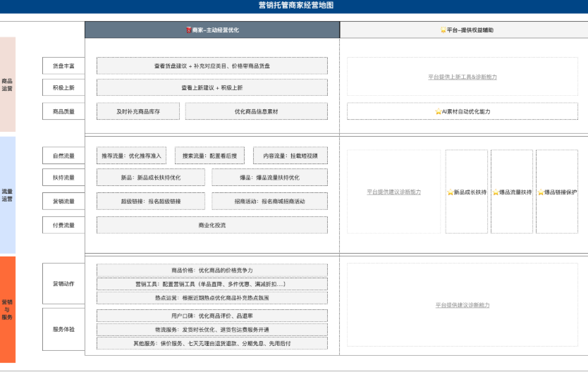Image resolution: width=588 pixels, height=372 pixels.
Task: Select the 流量运营 category block
Action: point(8,195)
